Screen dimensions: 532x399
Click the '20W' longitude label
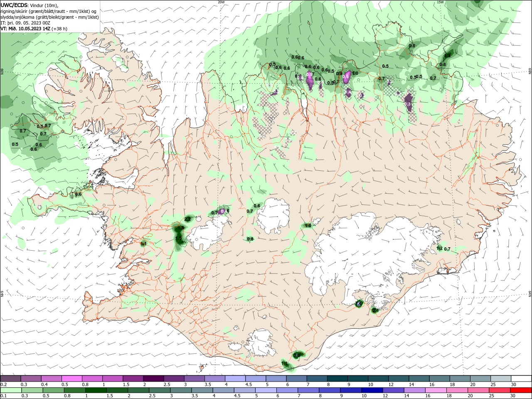pos(221,2)
